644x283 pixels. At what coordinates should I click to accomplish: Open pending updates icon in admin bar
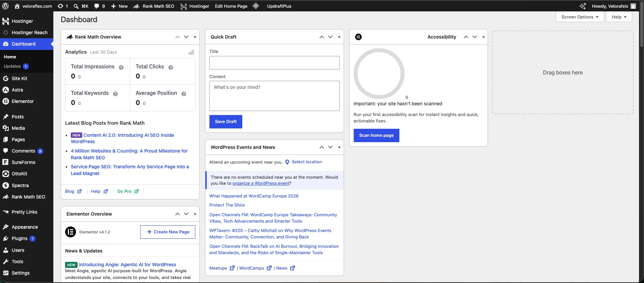click(x=63, y=6)
